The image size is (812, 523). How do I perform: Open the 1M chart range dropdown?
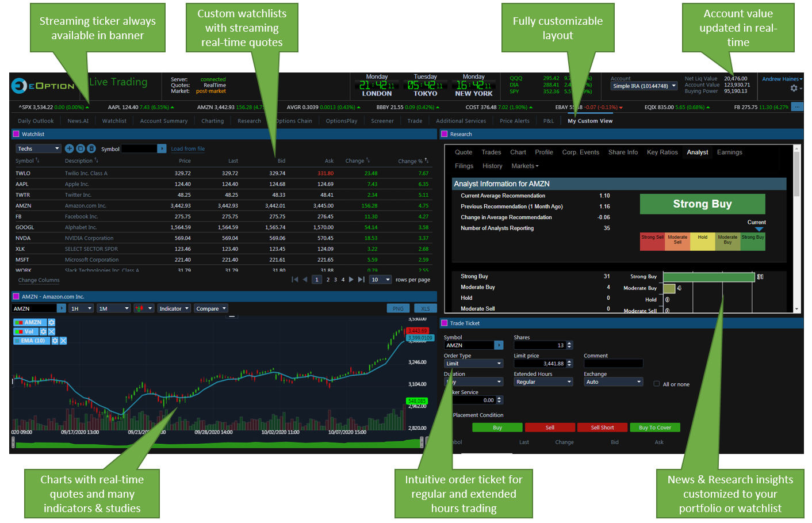click(x=114, y=308)
